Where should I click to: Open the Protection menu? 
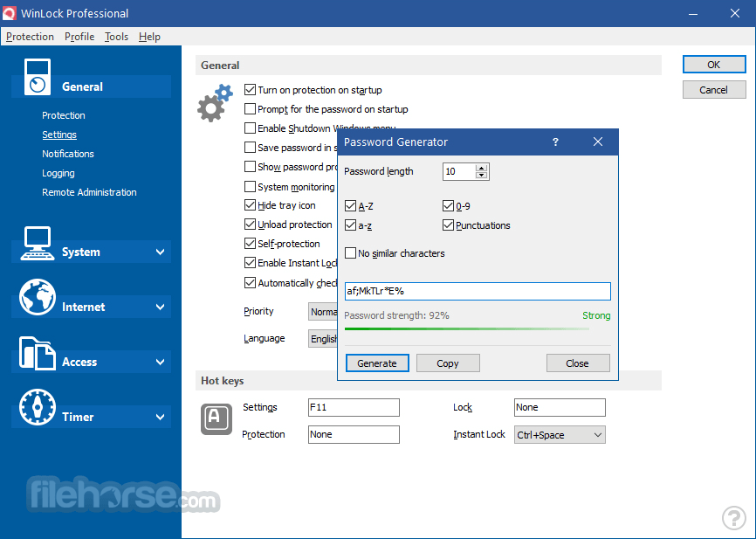30,37
